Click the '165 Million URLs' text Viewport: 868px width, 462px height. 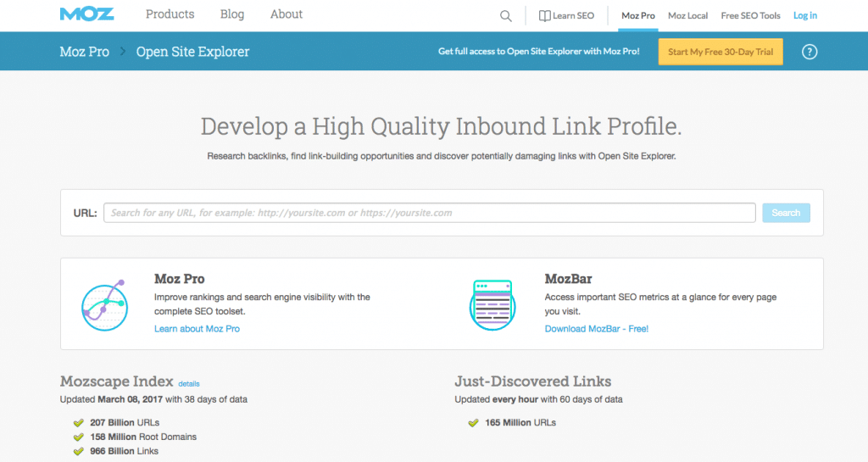click(520, 423)
